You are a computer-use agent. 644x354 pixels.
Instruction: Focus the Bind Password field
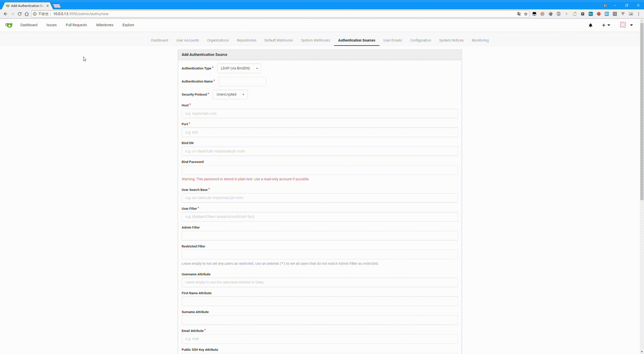click(x=320, y=170)
